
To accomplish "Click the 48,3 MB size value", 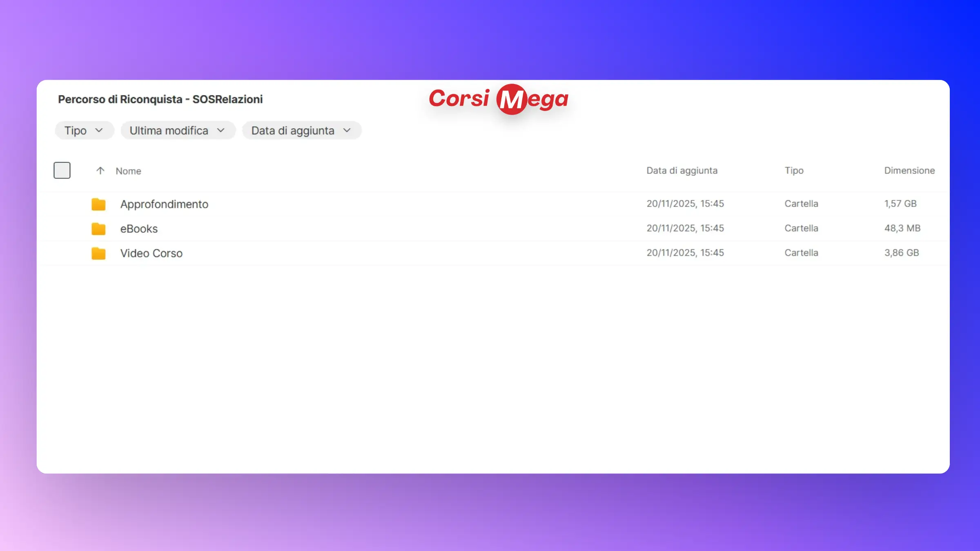I will (902, 228).
